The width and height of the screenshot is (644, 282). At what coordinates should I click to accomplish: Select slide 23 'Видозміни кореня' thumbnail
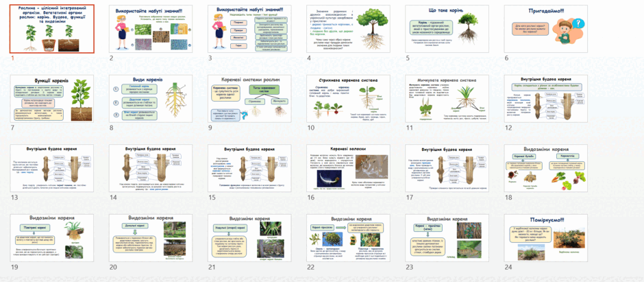pos(447,237)
